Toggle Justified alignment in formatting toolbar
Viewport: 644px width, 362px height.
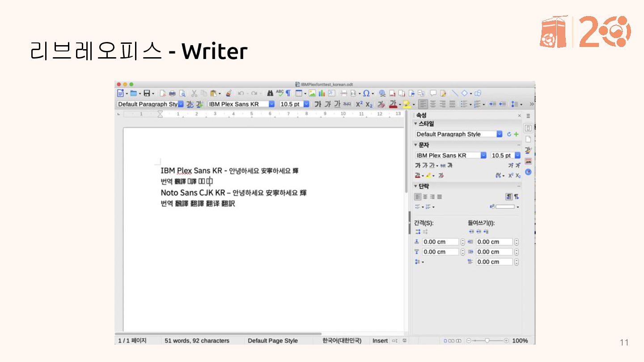click(452, 104)
